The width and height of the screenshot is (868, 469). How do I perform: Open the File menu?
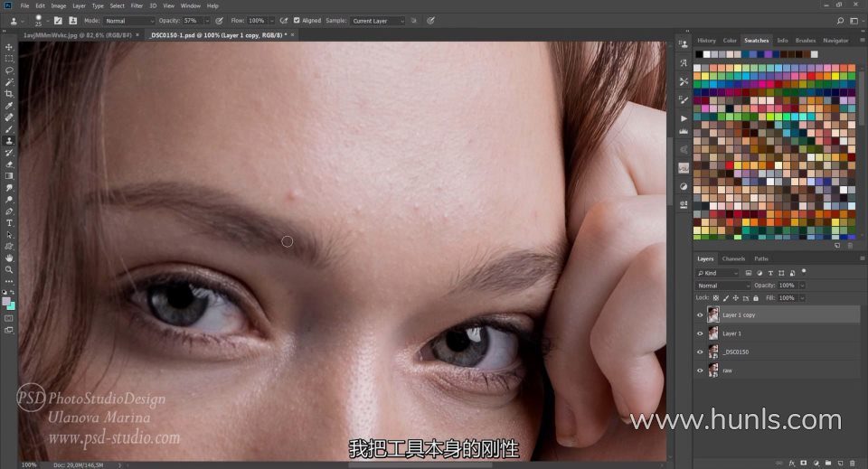(x=25, y=5)
